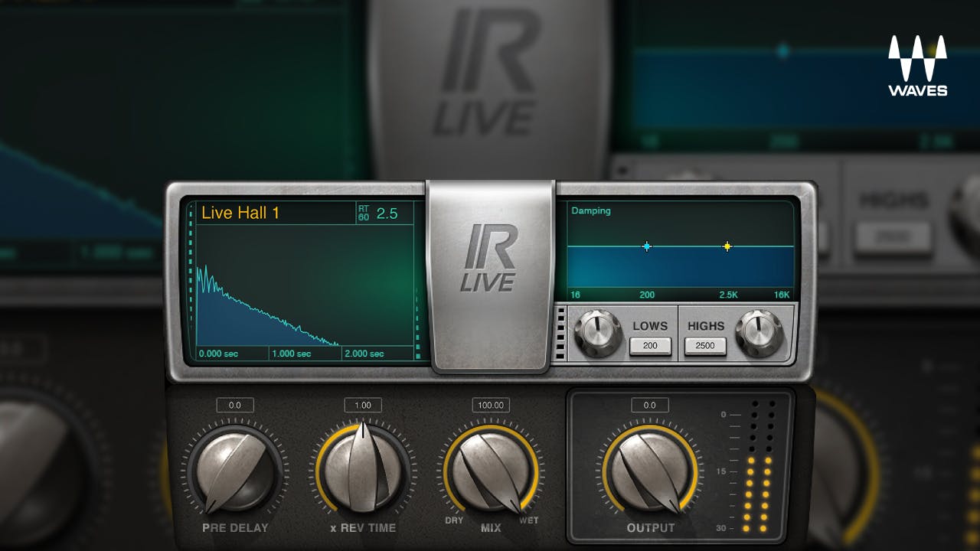The image size is (980, 551).
Task: Click the 2.000 sec time label
Action: pos(364,354)
